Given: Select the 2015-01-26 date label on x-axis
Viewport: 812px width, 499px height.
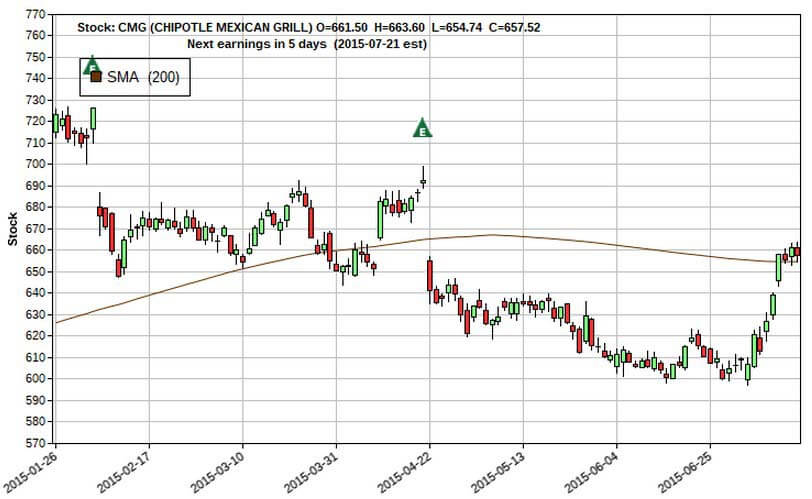Looking at the screenshot, I should pyautogui.click(x=30, y=471).
